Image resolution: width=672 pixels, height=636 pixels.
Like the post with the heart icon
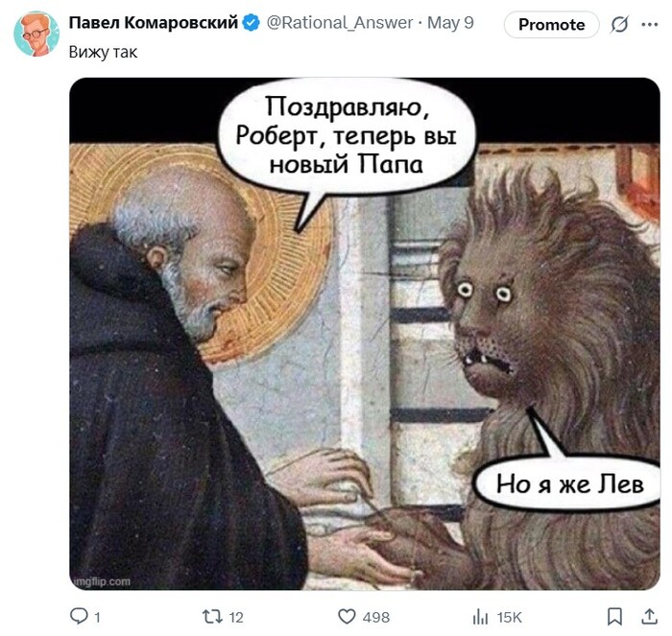click(347, 616)
